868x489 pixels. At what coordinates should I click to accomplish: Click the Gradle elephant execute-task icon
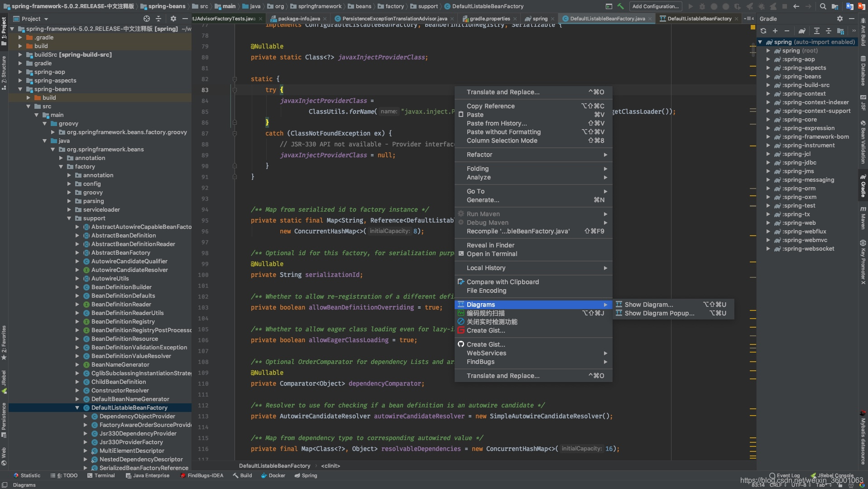tap(802, 31)
